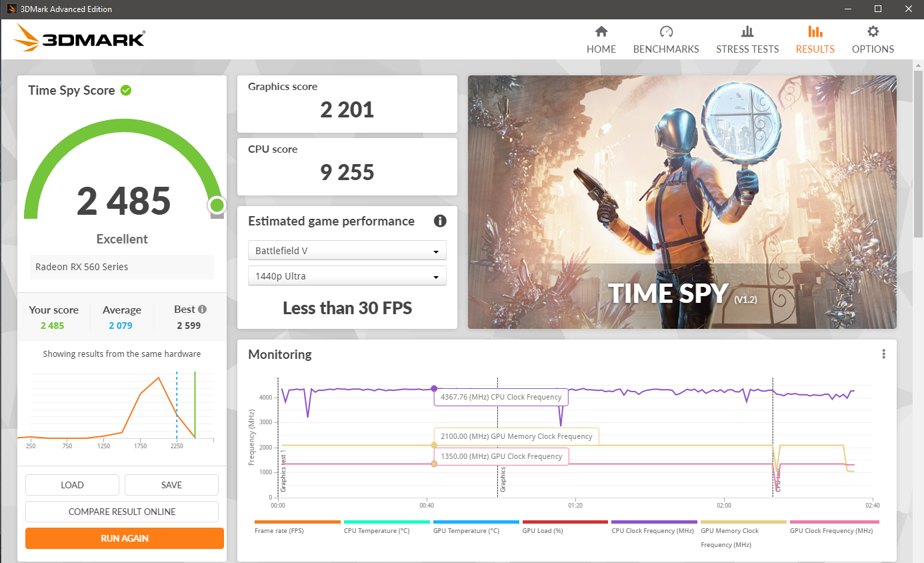The width and height of the screenshot is (924, 563).
Task: Click the Excellent rating label
Action: click(122, 239)
